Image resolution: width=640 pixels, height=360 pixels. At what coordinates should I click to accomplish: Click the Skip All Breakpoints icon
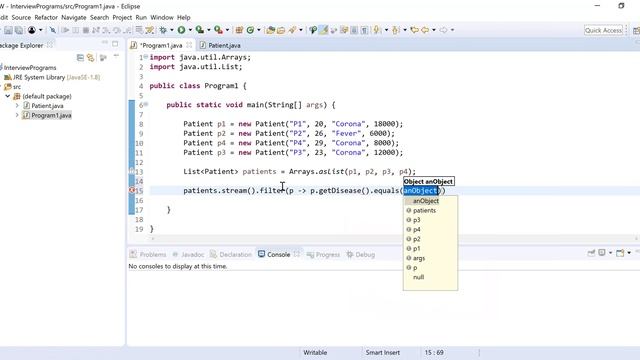coord(53,30)
